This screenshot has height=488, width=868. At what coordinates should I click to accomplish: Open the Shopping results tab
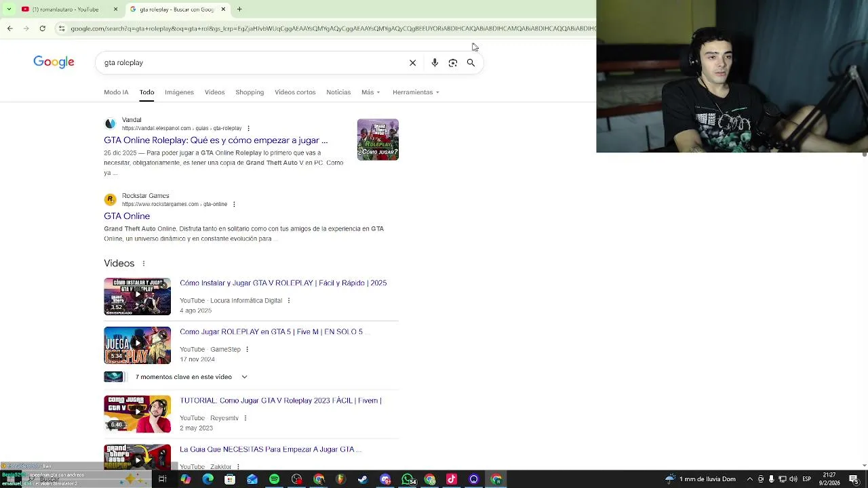click(x=250, y=92)
